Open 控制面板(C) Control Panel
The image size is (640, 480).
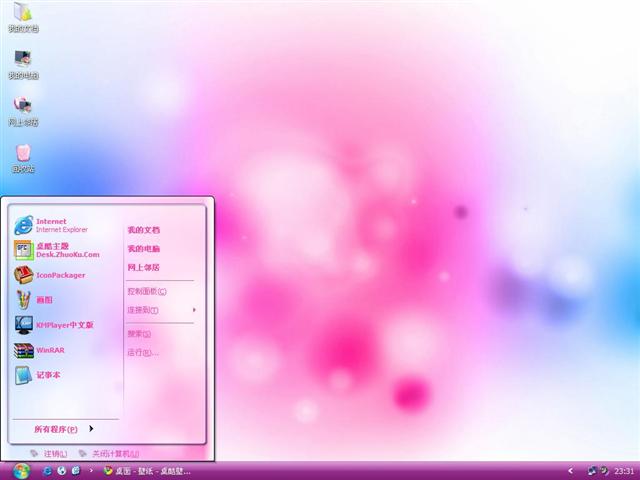147,291
